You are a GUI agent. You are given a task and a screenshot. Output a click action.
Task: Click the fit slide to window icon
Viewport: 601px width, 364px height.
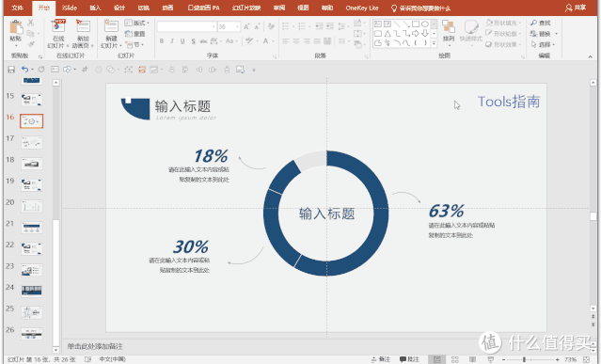point(586,359)
